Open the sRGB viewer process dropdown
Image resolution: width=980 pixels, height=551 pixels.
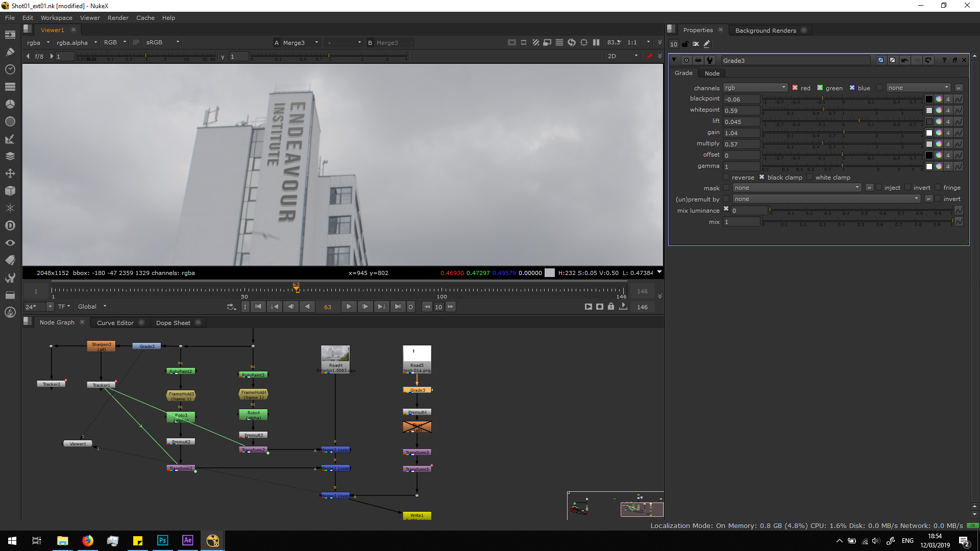click(163, 42)
